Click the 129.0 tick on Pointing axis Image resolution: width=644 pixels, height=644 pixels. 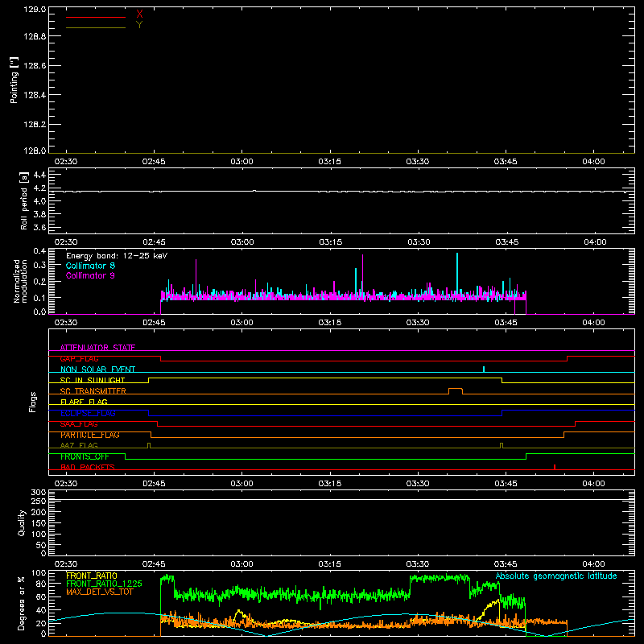pyautogui.click(x=35, y=9)
